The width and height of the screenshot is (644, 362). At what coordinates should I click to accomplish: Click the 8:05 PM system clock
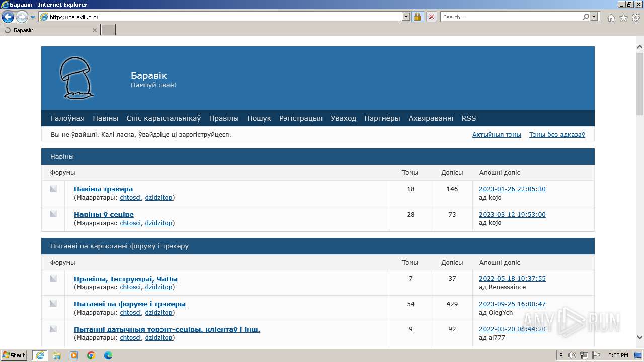(618, 355)
